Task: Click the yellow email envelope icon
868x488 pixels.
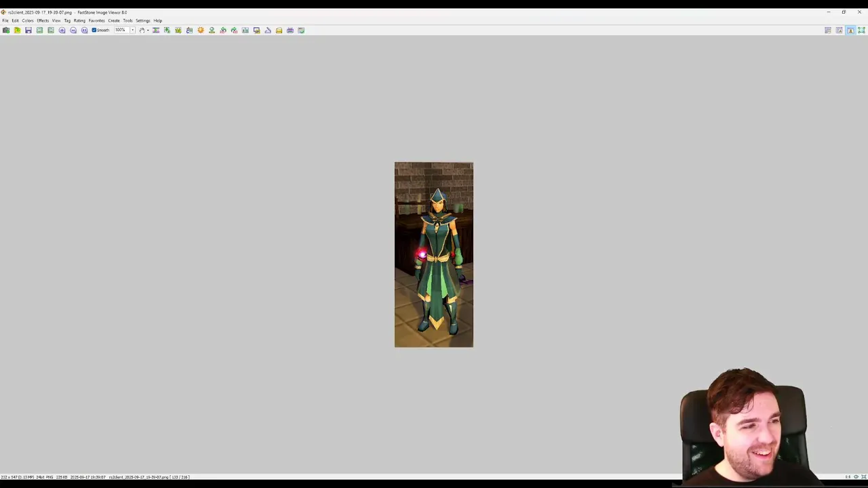Action: click(x=279, y=30)
